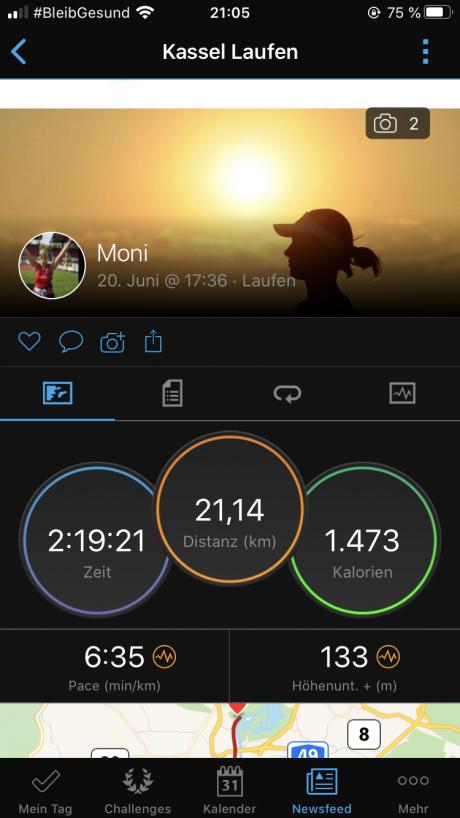Image resolution: width=460 pixels, height=818 pixels.
Task: Tap Moni's profile picture
Action: pos(52,266)
